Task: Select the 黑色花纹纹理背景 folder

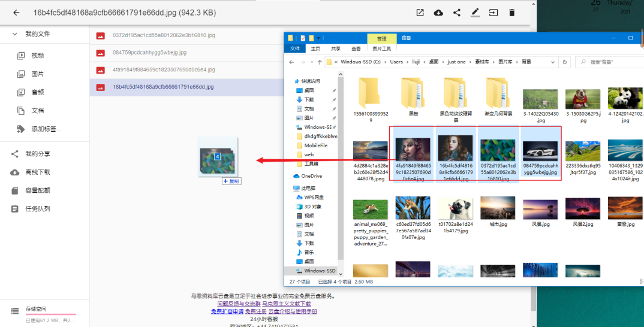Action: pyautogui.click(x=456, y=99)
